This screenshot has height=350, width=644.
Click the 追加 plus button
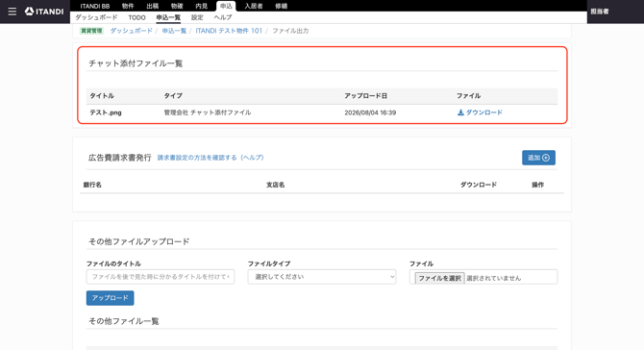coord(538,158)
